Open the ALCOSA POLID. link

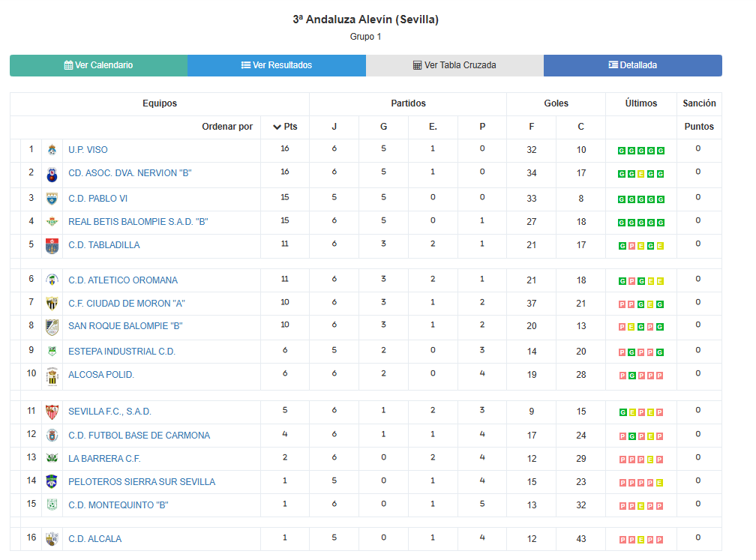101,375
